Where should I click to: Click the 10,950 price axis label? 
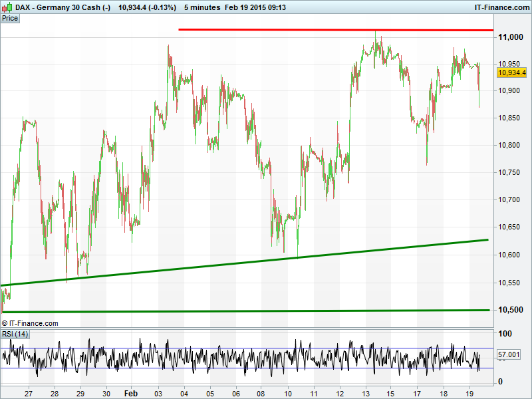click(x=509, y=64)
